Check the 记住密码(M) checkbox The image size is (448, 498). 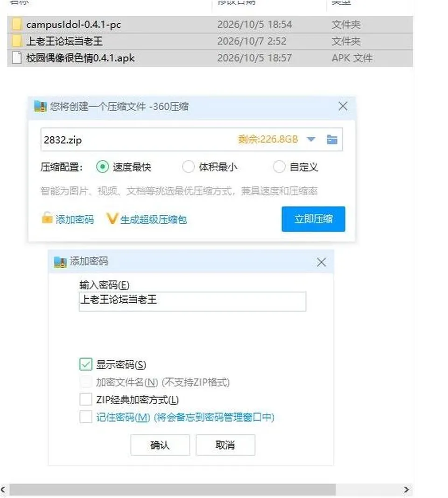point(86,417)
